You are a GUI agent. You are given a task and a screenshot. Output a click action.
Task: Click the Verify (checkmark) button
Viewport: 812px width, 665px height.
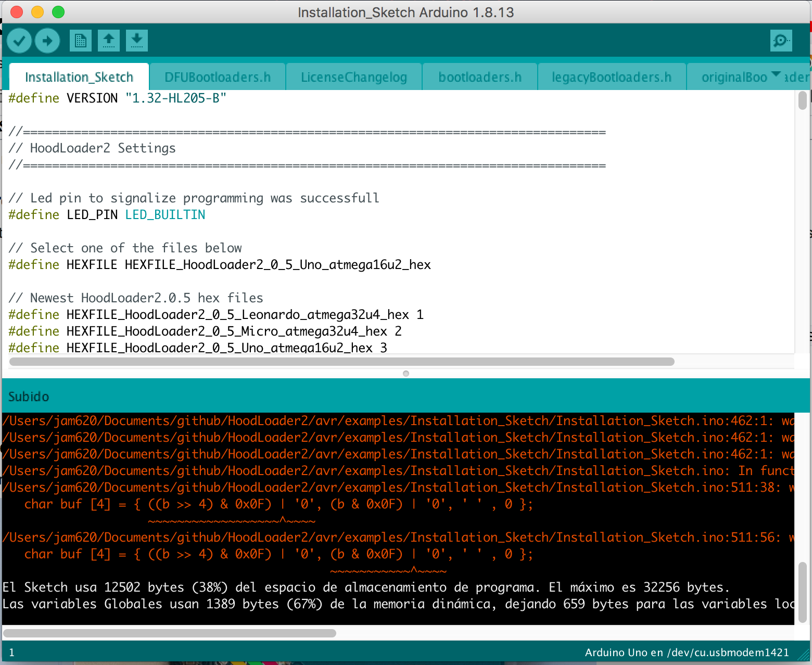[19, 41]
